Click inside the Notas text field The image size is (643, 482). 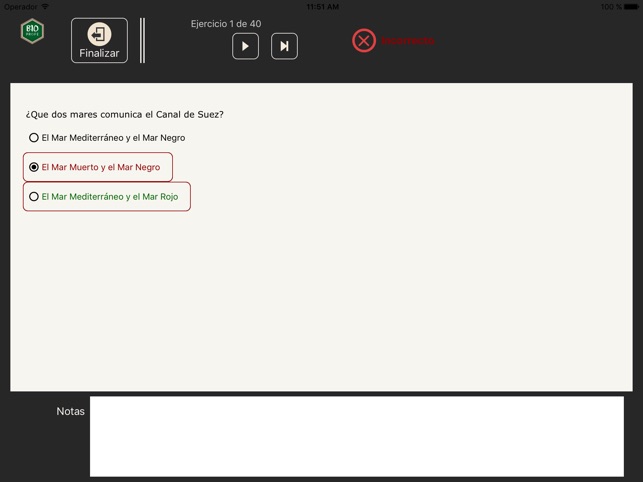pos(357,436)
